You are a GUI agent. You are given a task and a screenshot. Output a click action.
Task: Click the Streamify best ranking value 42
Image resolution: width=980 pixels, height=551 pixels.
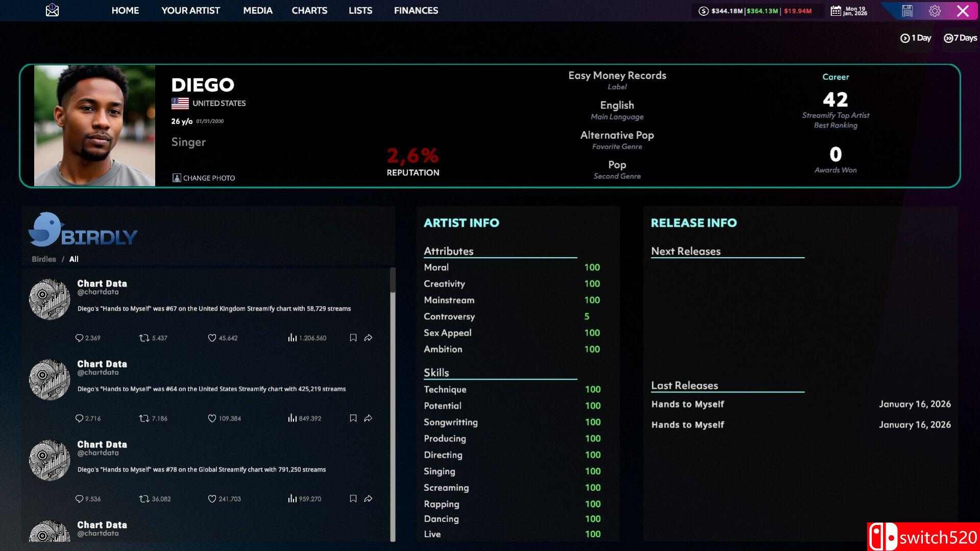click(x=836, y=99)
